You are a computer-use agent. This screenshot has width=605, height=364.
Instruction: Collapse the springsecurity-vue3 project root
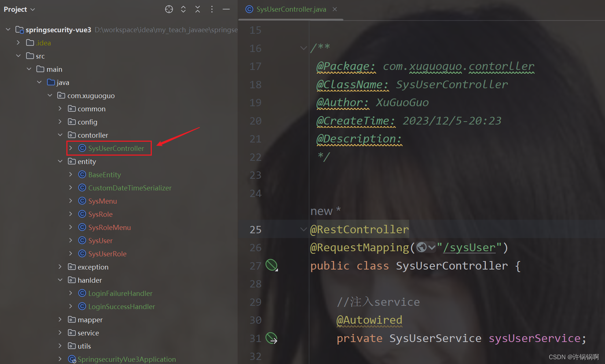[8, 29]
